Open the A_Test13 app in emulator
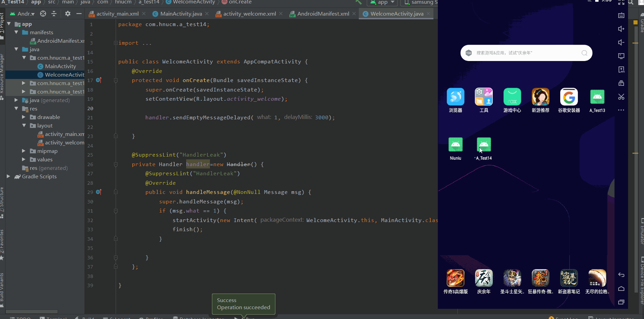The width and height of the screenshot is (644, 319). click(597, 97)
